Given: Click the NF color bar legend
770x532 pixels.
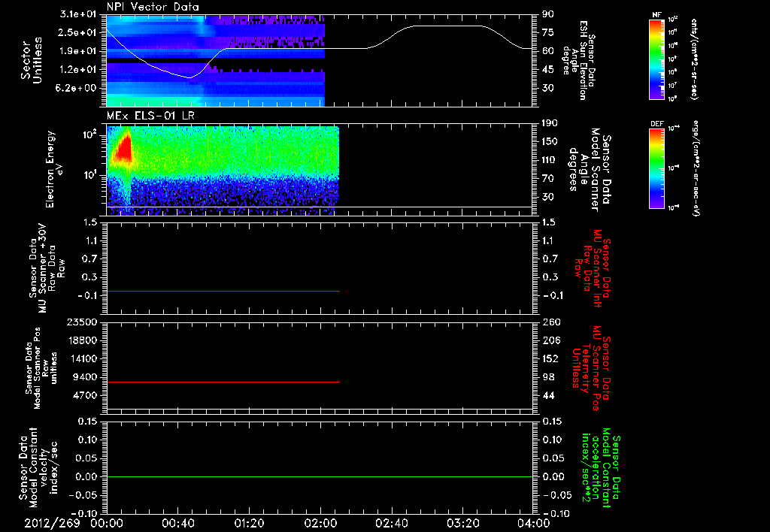Looking at the screenshot, I should tap(657, 59).
